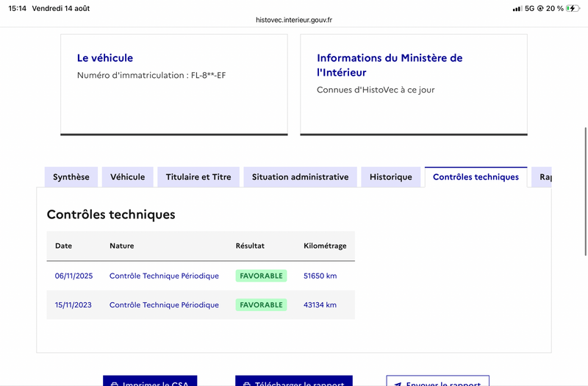The width and height of the screenshot is (588, 386).
Task: Click the Date column header
Action: click(63, 246)
